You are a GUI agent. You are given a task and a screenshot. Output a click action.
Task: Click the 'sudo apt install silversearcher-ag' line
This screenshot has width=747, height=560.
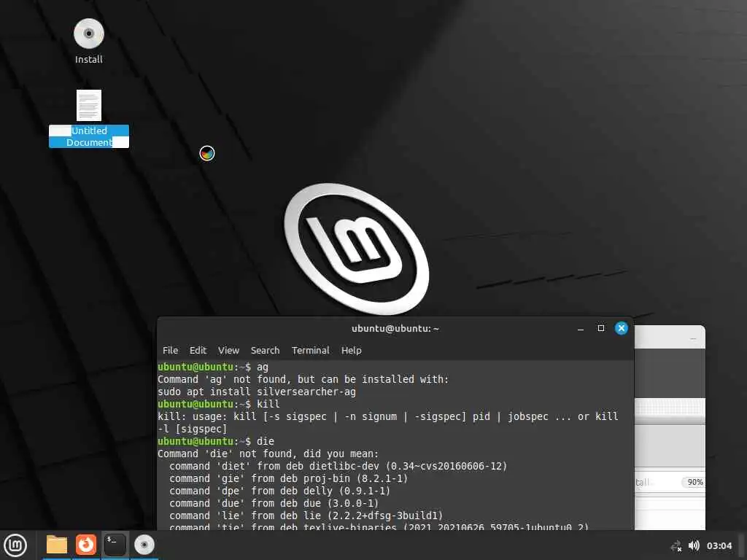pyautogui.click(x=257, y=392)
